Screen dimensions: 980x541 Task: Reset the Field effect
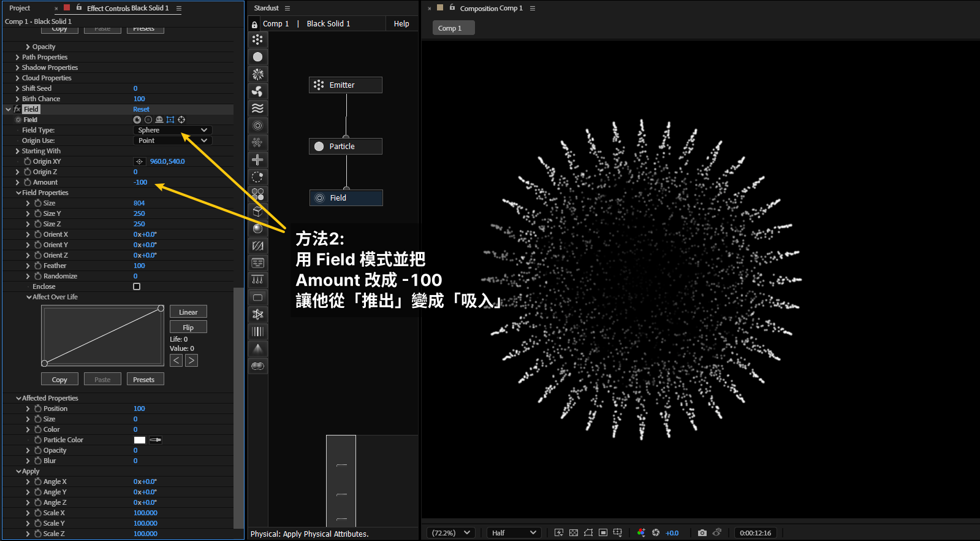[x=141, y=109]
